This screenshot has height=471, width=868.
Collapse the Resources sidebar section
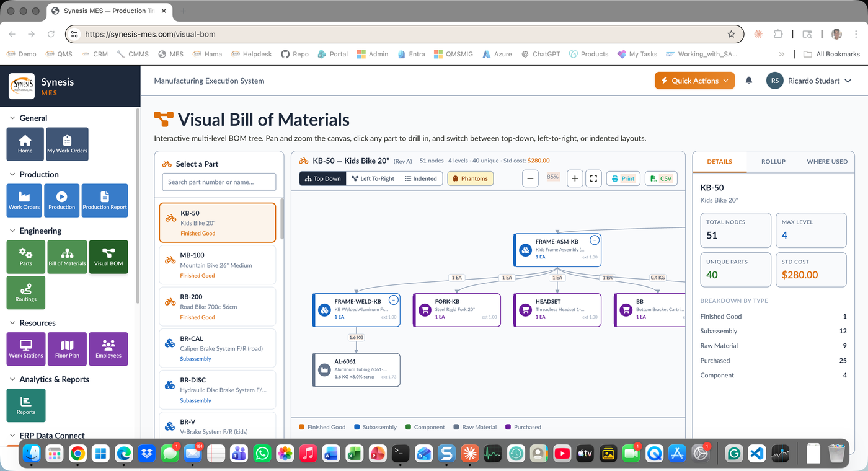click(x=32, y=323)
